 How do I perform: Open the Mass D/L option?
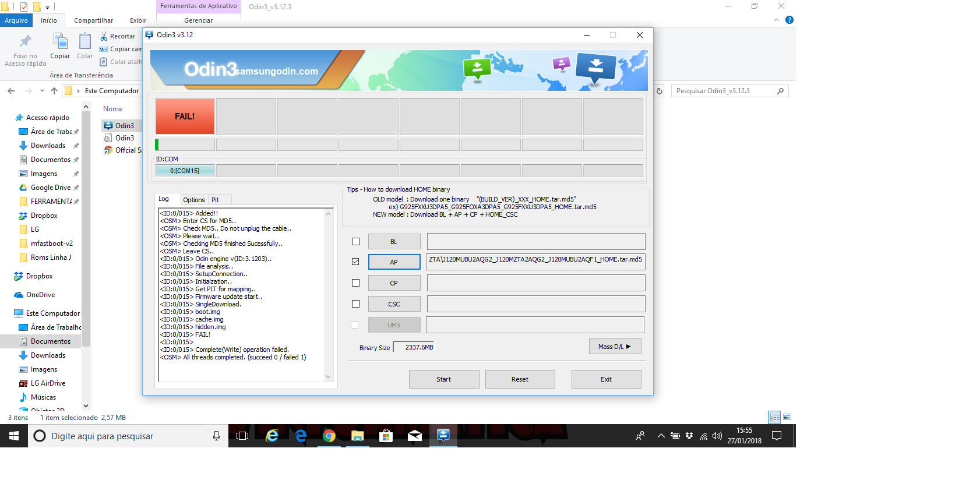point(615,347)
